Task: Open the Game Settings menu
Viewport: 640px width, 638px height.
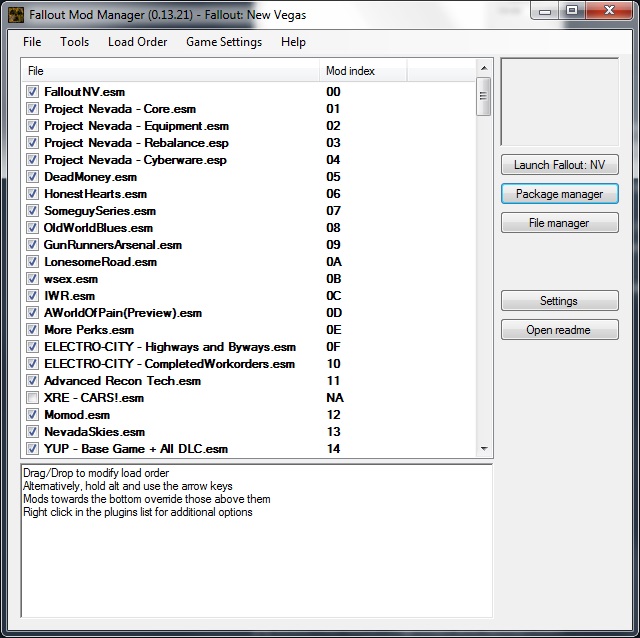Action: pyautogui.click(x=224, y=42)
